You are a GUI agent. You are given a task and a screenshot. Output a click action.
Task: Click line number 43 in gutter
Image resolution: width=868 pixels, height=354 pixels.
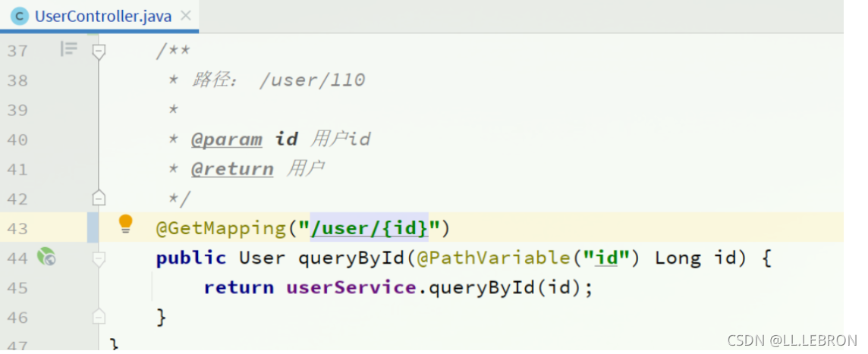pos(17,228)
